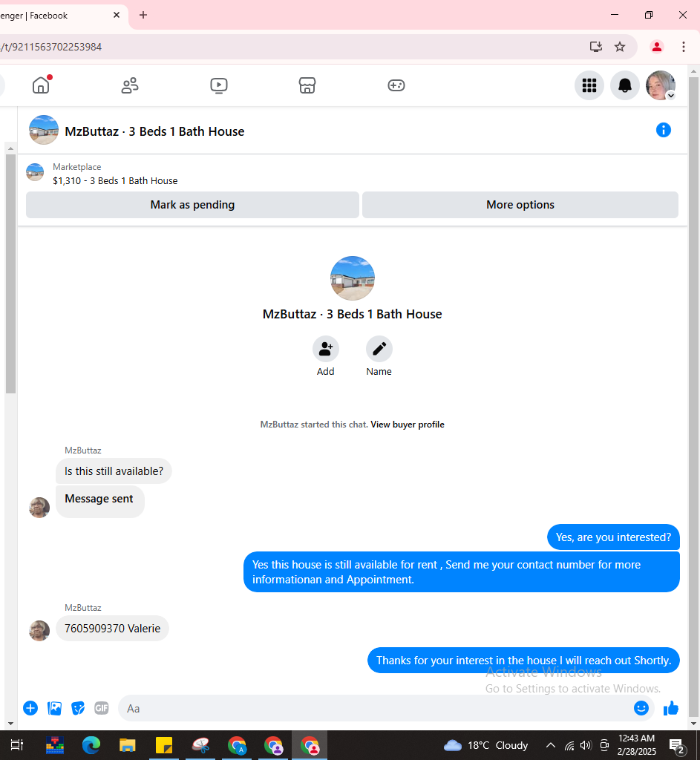
Task: Select 'Thanks for your interest' message
Action: point(523,660)
